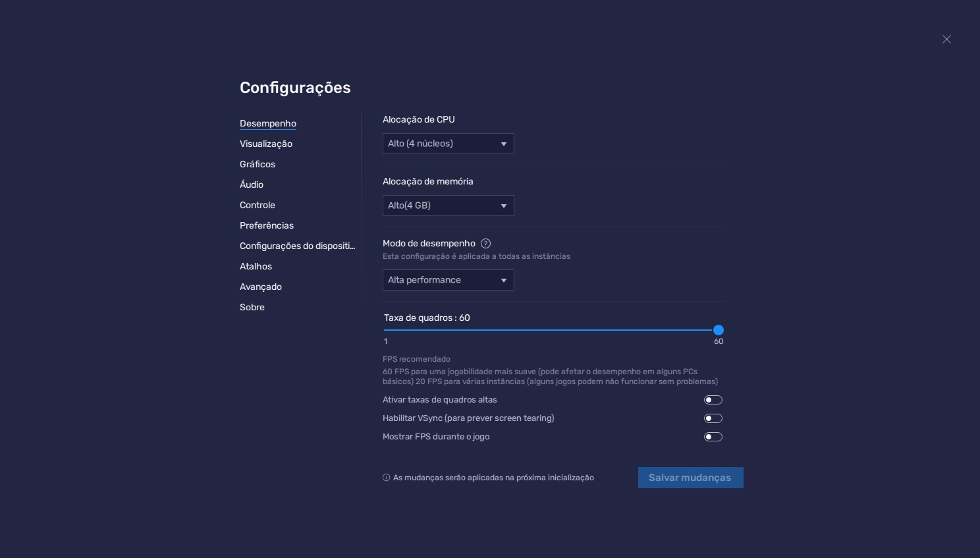Click the Taxa de quadros : 60 label
This screenshot has height=558, width=980.
[427, 318]
